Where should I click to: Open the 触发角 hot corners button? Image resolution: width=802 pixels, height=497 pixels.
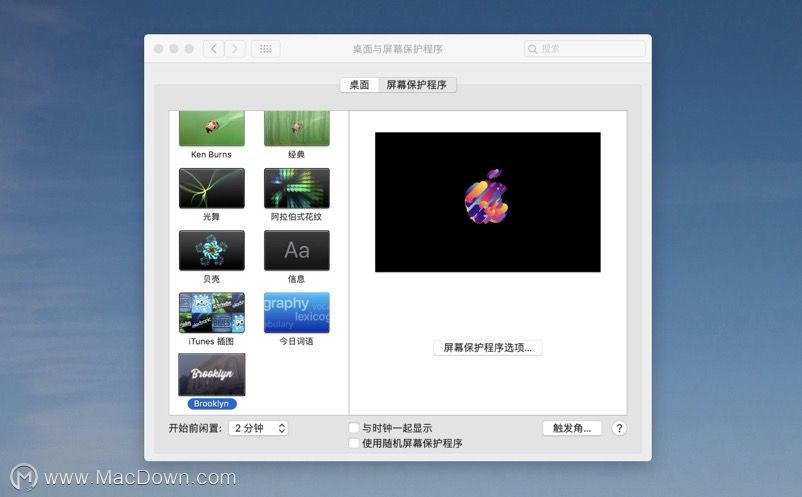pos(572,428)
